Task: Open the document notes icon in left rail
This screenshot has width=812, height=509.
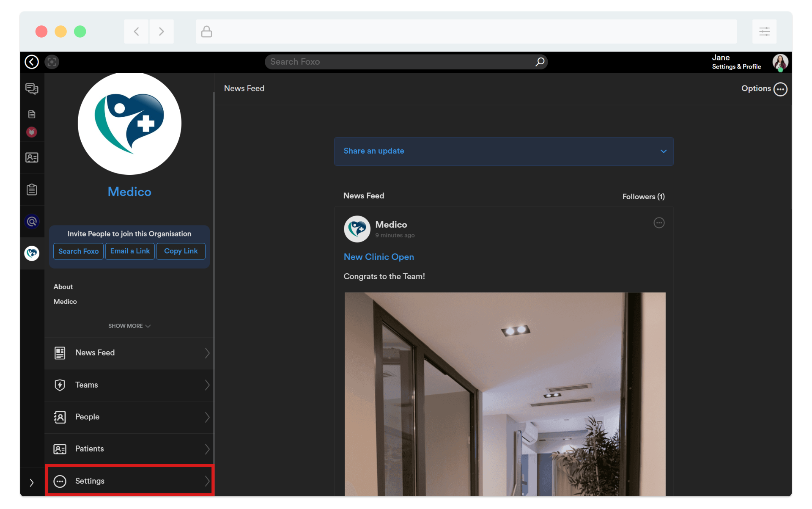Action: click(x=32, y=114)
